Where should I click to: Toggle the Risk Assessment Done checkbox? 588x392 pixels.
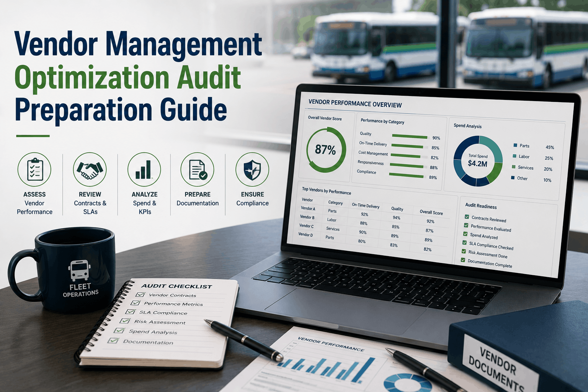(464, 252)
